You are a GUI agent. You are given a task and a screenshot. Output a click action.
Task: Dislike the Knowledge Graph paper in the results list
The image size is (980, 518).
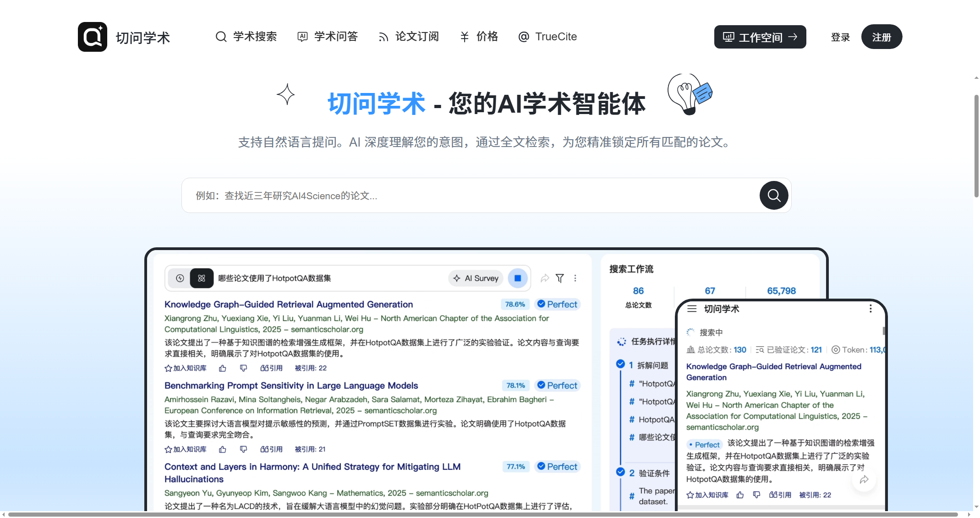pyautogui.click(x=243, y=368)
